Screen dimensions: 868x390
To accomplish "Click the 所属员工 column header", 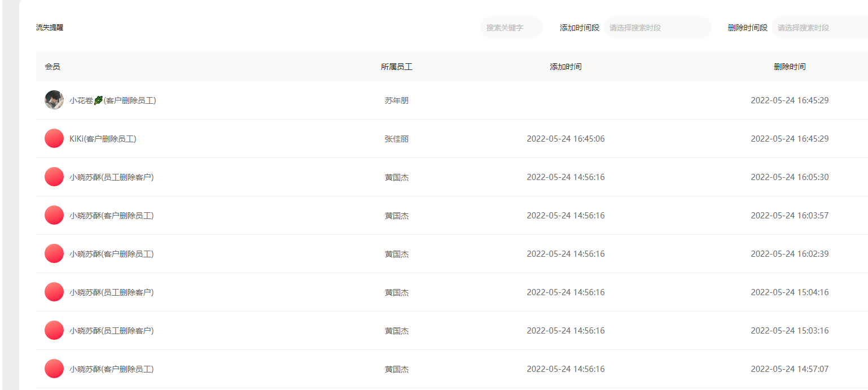I will coord(396,67).
